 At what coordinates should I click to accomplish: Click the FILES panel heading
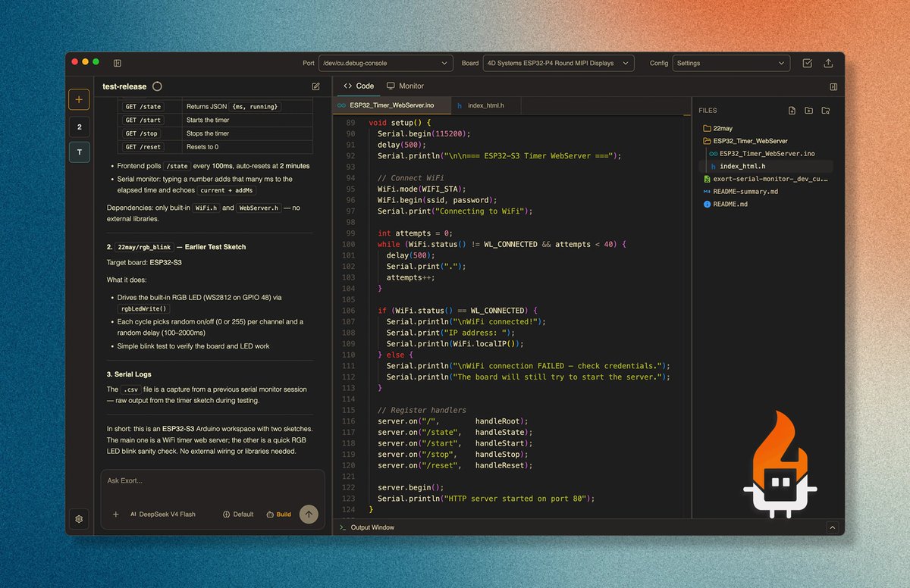pyautogui.click(x=708, y=111)
